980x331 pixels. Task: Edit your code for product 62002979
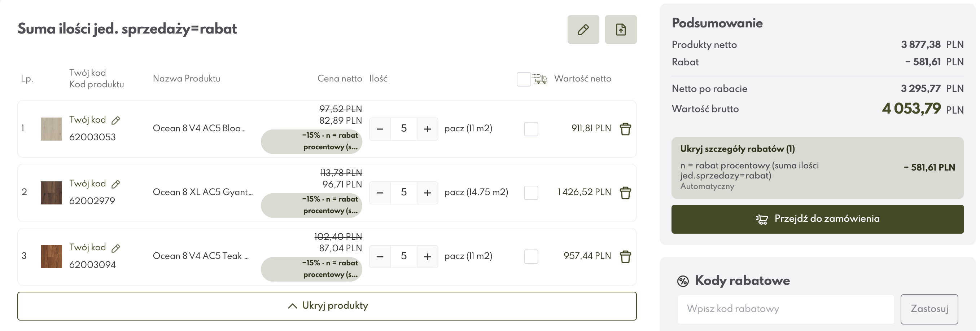tap(116, 184)
